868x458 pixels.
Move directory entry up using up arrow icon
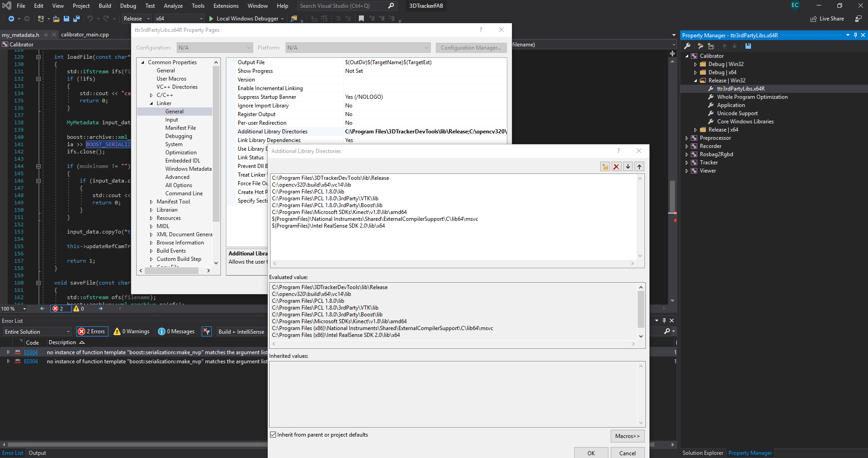click(x=639, y=167)
